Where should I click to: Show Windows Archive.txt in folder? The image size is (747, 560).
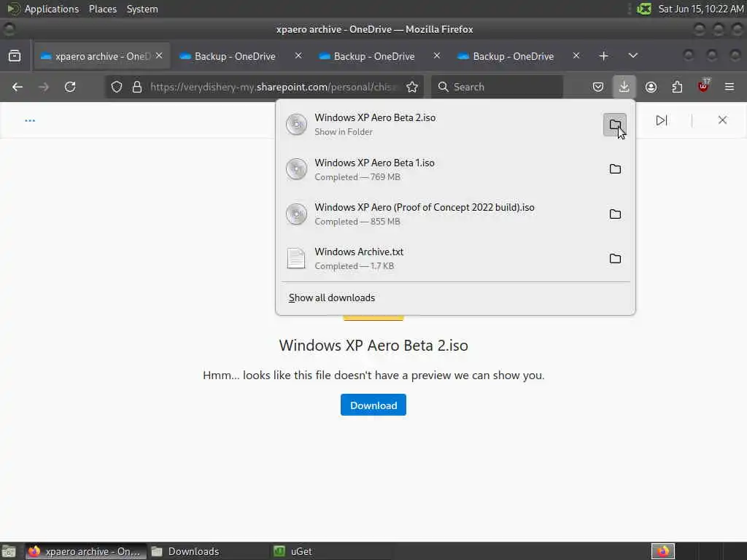pyautogui.click(x=615, y=259)
